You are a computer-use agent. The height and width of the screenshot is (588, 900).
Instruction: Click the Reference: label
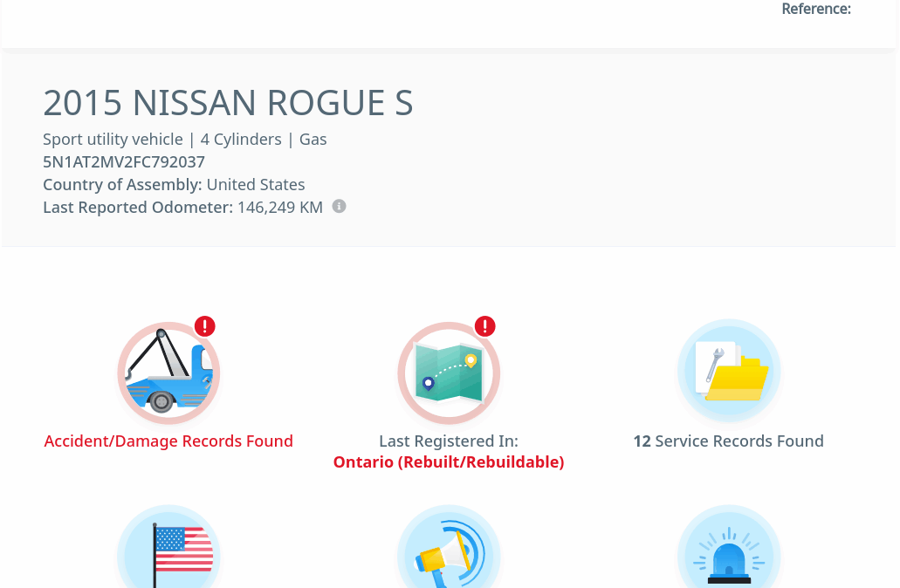coord(816,9)
